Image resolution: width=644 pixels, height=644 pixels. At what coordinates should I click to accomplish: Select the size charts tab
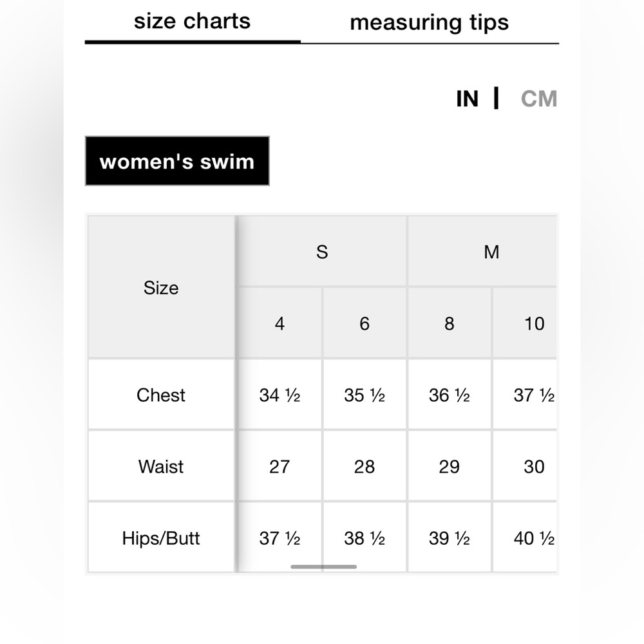pos(192,21)
